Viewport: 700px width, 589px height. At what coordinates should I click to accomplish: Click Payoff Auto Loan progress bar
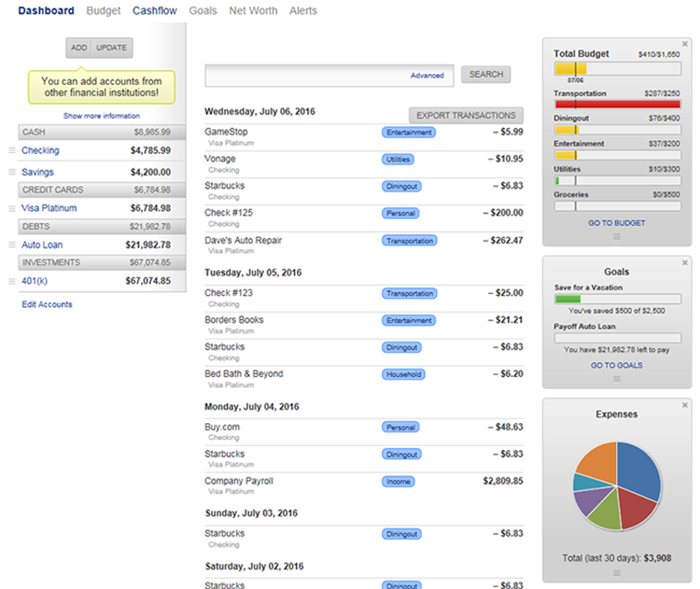point(618,337)
